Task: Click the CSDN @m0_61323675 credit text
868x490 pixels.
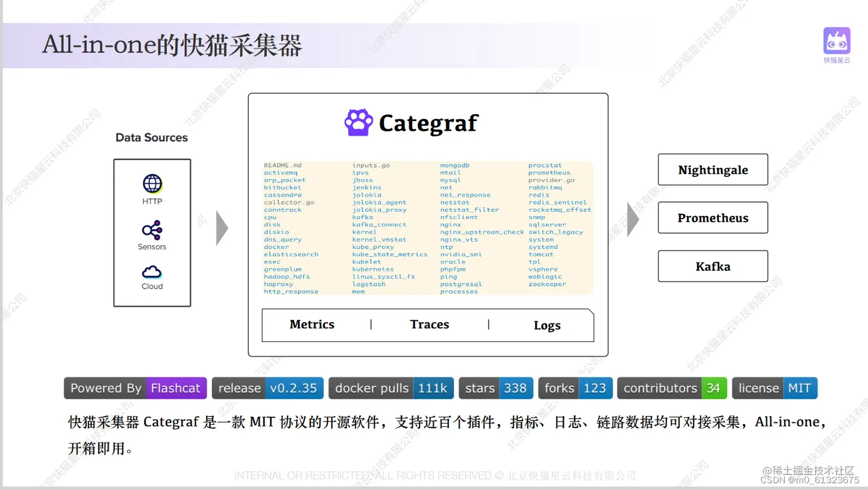Action: [x=810, y=480]
